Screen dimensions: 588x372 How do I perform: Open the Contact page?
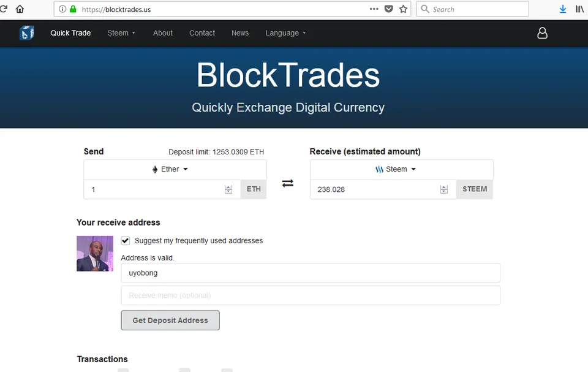click(x=202, y=33)
